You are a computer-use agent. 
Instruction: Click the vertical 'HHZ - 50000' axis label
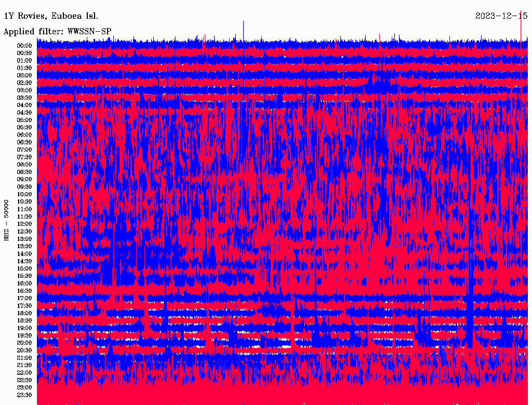(x=7, y=220)
